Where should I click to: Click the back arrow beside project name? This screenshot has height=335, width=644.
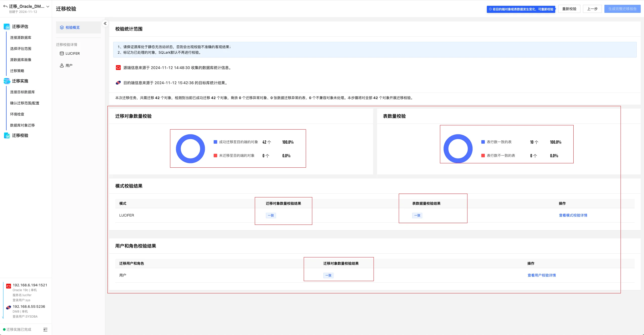(5, 6)
